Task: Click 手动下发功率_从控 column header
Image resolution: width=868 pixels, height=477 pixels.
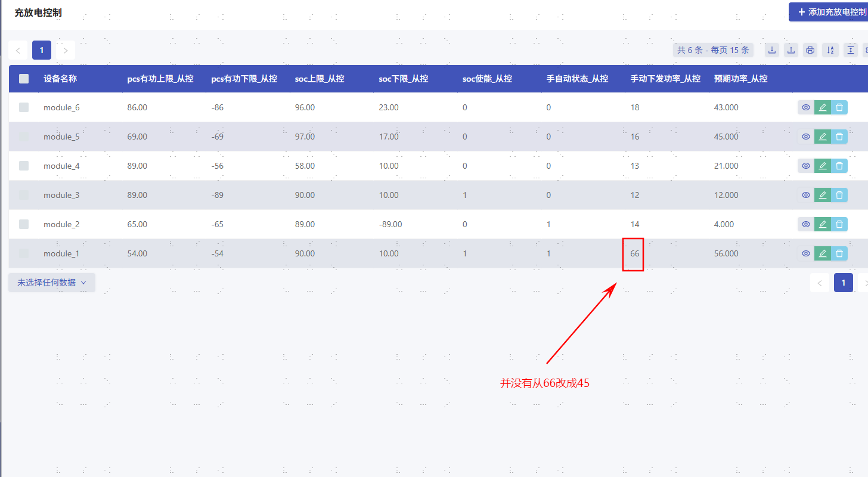Action: (x=665, y=78)
